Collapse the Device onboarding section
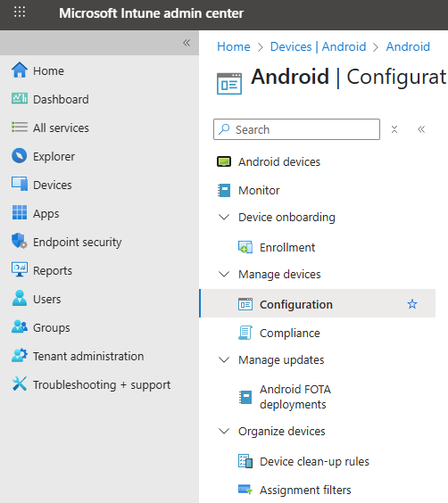The height and width of the screenshot is (503, 448). (x=224, y=218)
